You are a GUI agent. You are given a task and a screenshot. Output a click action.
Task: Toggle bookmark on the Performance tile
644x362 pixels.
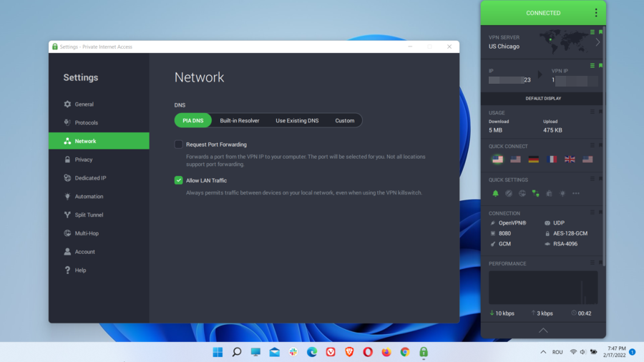click(x=600, y=263)
